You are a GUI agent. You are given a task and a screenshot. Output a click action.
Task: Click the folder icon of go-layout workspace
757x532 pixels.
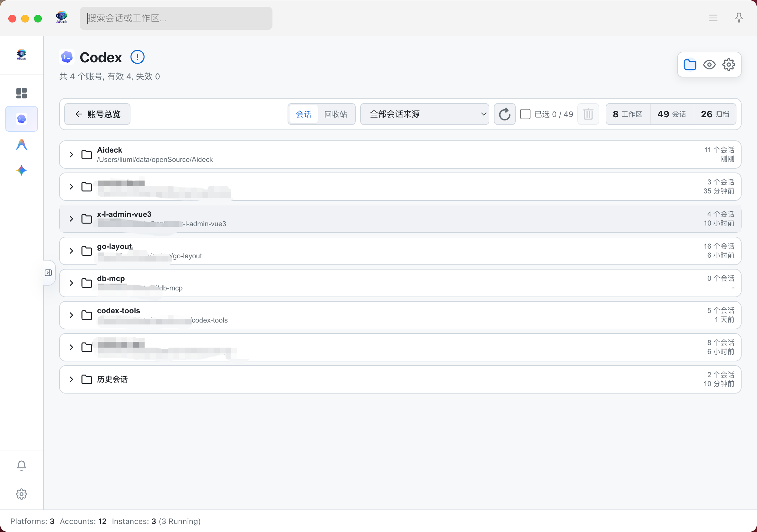point(87,251)
